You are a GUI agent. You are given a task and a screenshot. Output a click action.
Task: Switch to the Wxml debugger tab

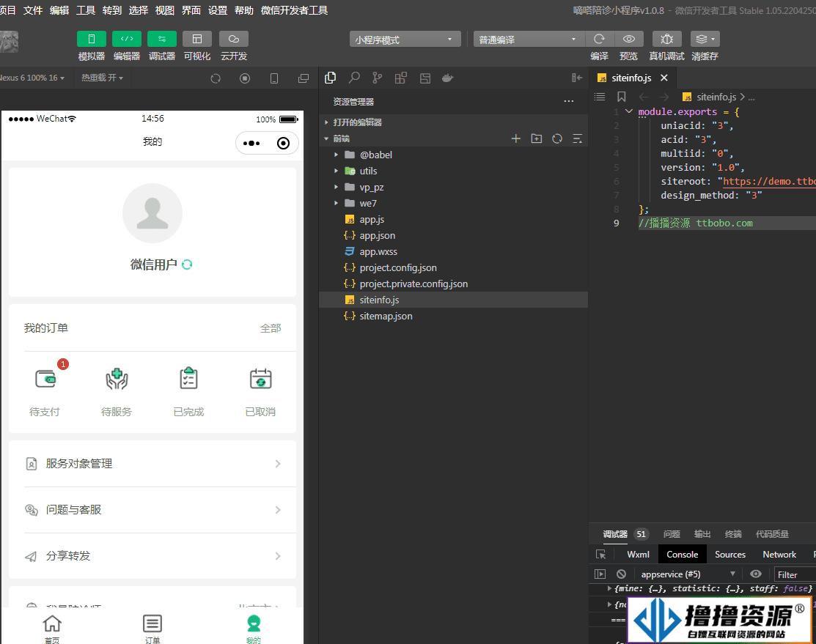pos(638,554)
